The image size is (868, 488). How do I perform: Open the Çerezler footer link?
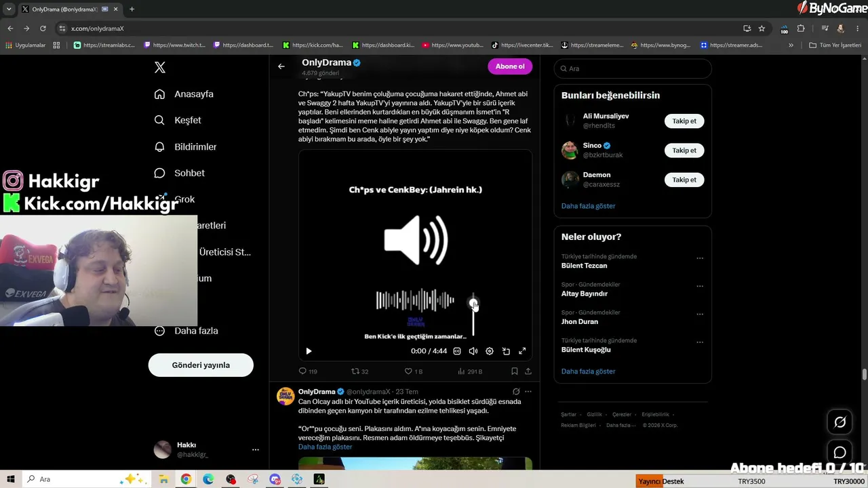click(622, 414)
